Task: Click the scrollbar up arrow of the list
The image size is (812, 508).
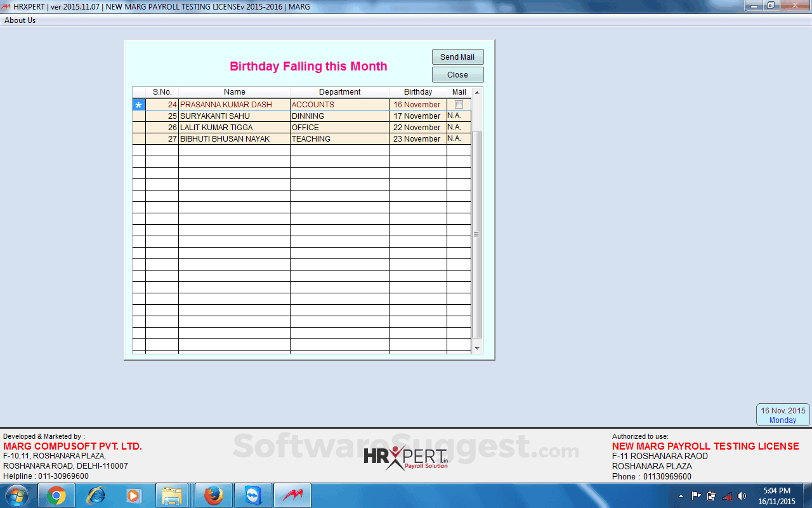Action: pos(477,91)
